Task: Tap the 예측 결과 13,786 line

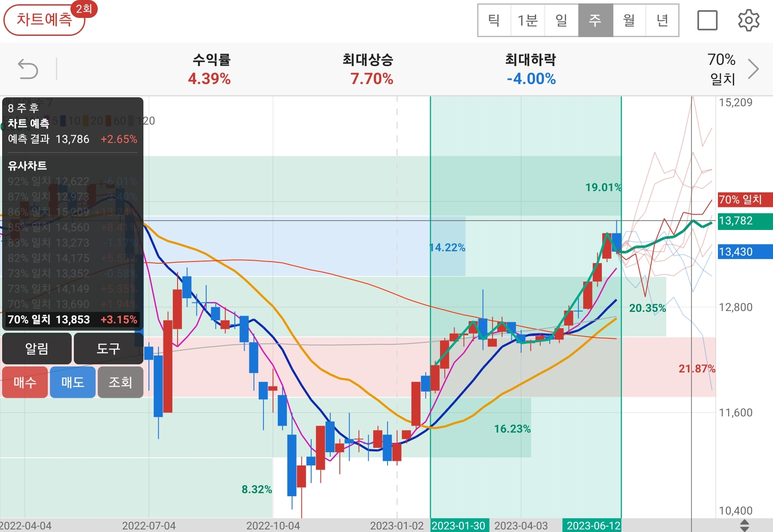Action: click(x=73, y=139)
